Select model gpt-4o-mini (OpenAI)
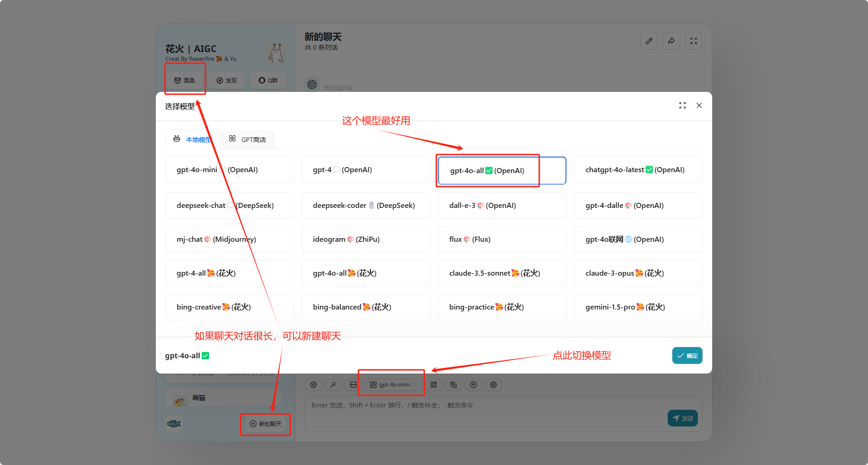The image size is (868, 465). (230, 170)
